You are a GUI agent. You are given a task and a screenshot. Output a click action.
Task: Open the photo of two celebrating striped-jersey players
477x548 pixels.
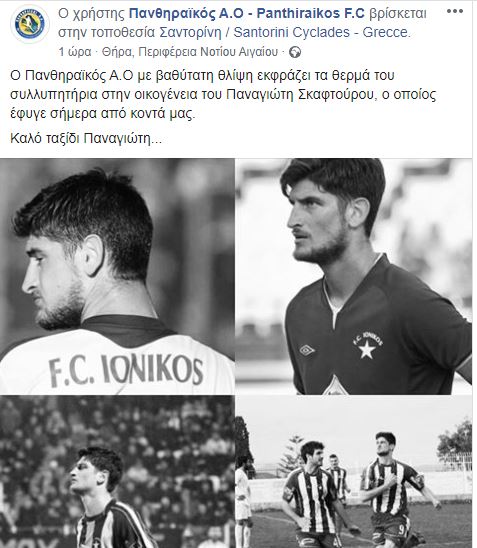[354, 472]
